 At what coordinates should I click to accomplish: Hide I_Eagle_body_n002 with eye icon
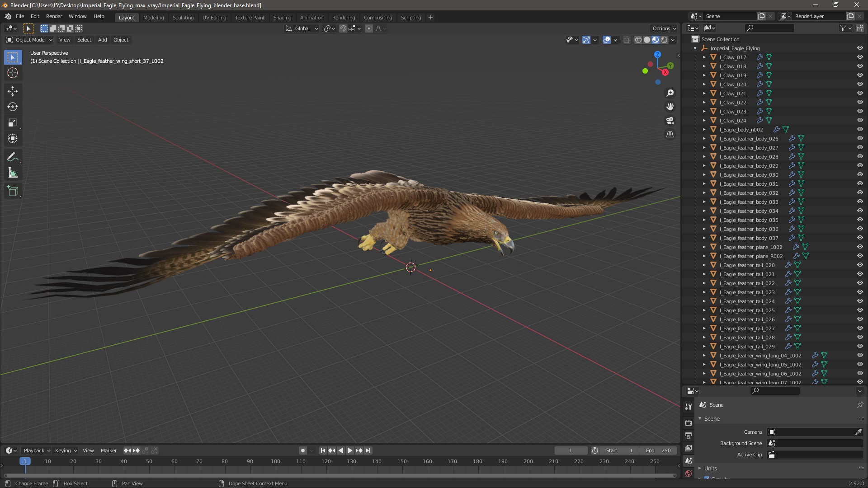860,130
